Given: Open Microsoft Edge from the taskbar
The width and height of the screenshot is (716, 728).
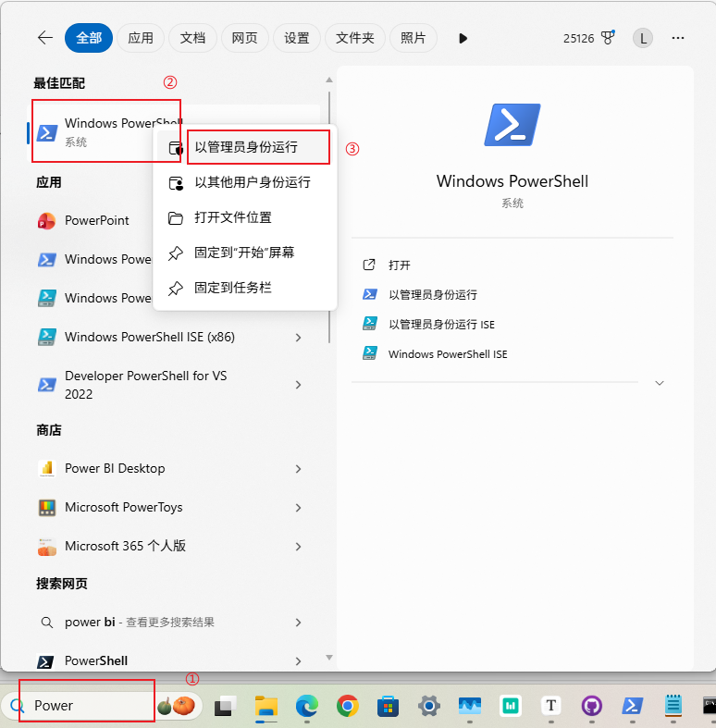Looking at the screenshot, I should point(307,707).
